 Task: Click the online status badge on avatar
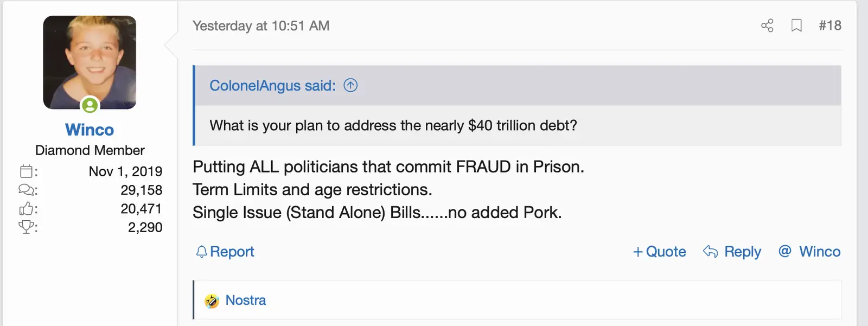(x=90, y=105)
